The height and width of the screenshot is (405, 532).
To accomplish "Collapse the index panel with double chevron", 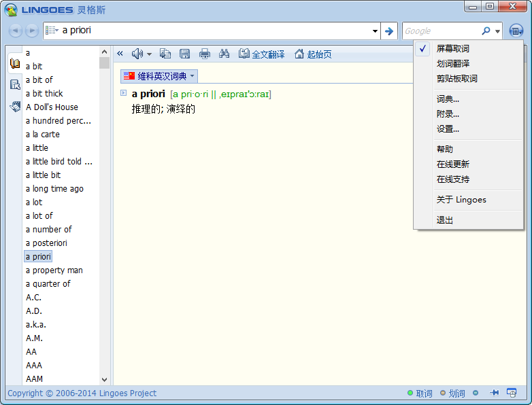I will click(120, 53).
